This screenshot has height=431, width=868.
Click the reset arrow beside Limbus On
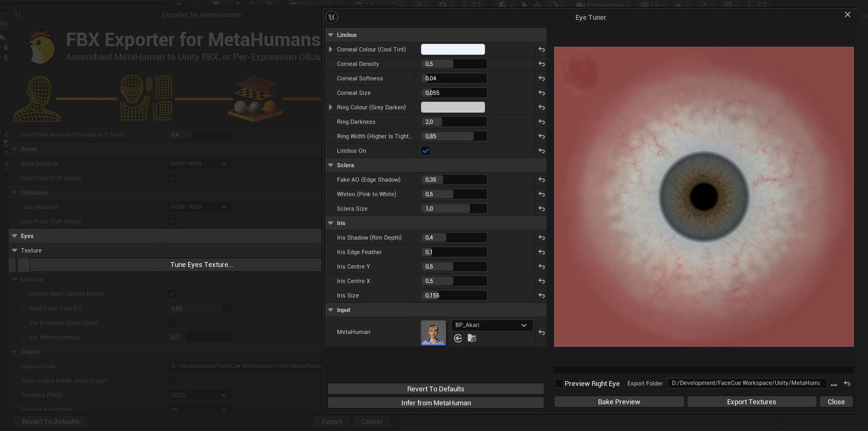click(x=541, y=151)
